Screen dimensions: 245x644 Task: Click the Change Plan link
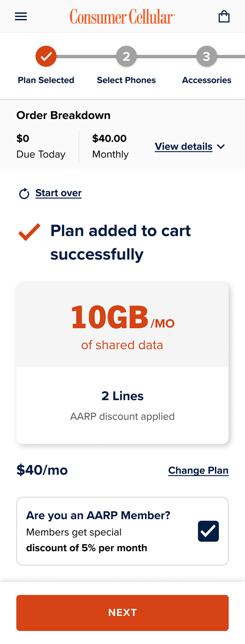click(x=198, y=471)
